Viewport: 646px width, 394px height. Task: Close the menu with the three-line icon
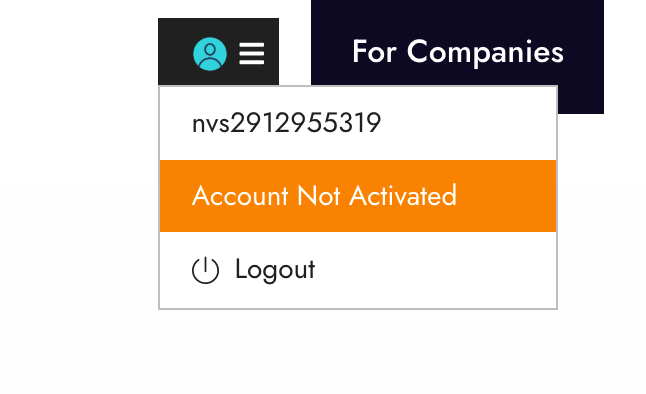(252, 54)
